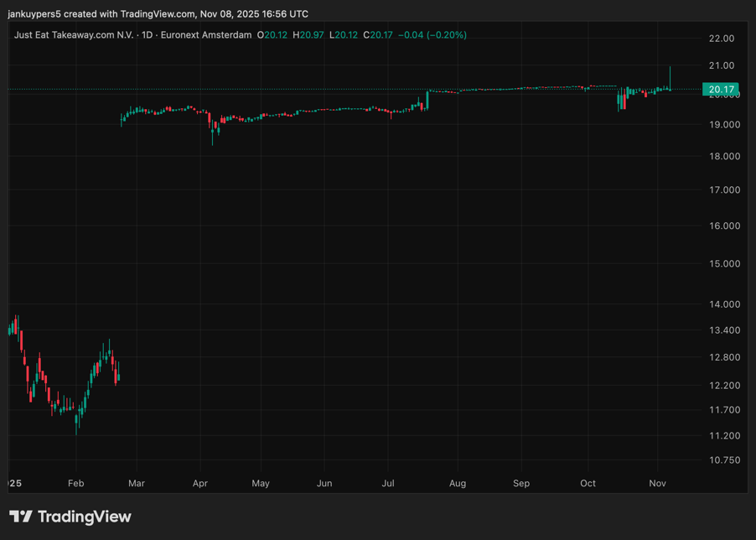Click the Feb label on time axis
Image resolution: width=756 pixels, height=540 pixels.
click(75, 483)
